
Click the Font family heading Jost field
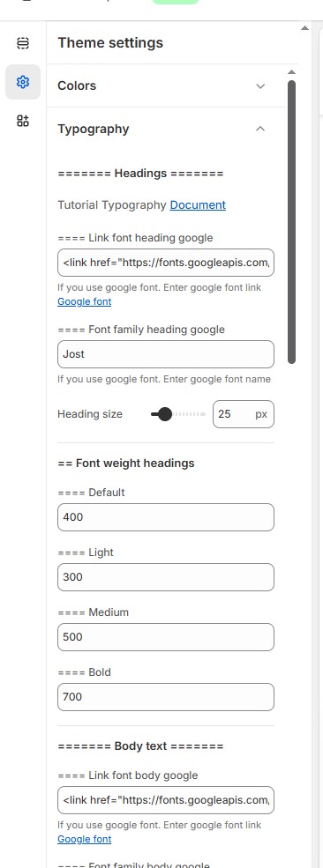[166, 354]
